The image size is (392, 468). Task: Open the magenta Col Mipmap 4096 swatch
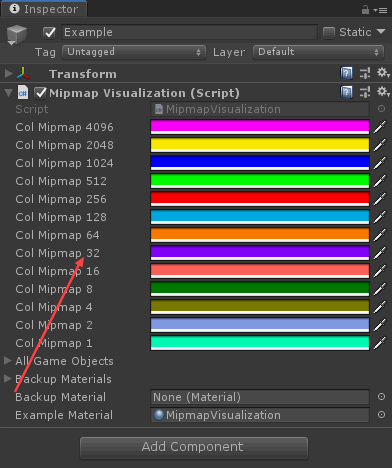260,127
